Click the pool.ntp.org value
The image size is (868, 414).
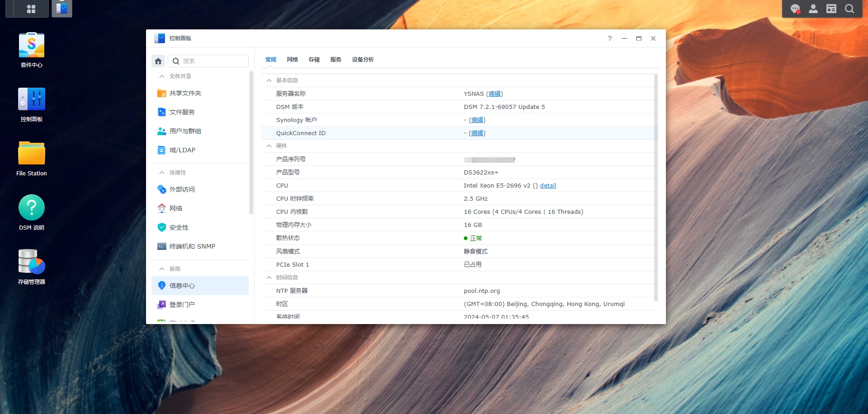click(482, 291)
